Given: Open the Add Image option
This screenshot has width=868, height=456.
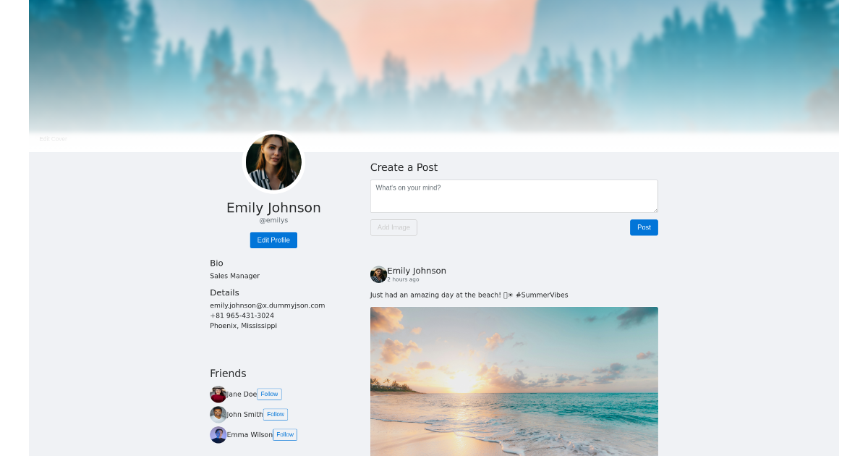Looking at the screenshot, I should coord(393,227).
